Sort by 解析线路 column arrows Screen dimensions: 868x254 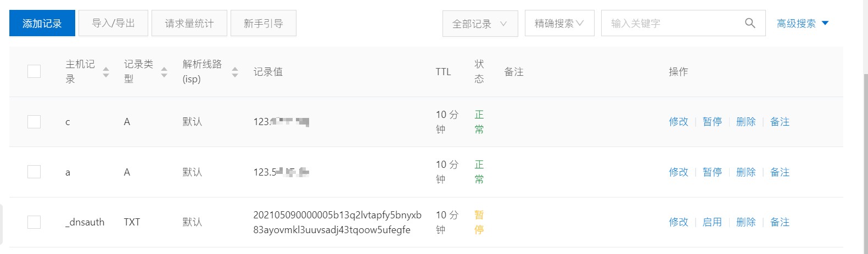235,72
